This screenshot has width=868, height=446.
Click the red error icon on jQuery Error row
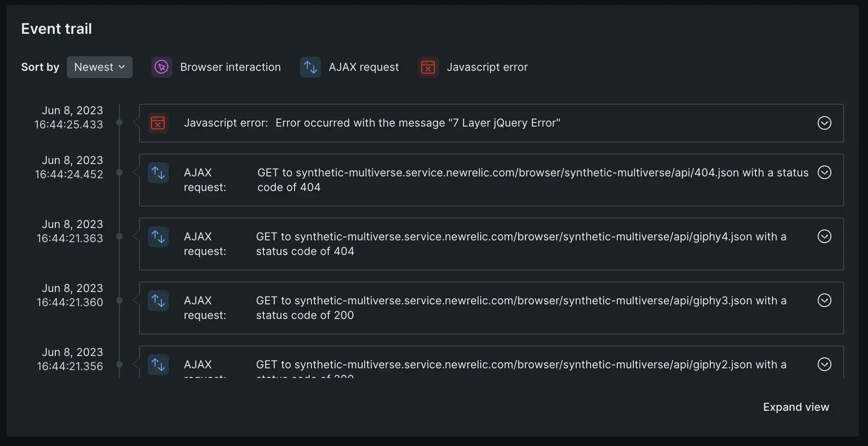point(158,123)
